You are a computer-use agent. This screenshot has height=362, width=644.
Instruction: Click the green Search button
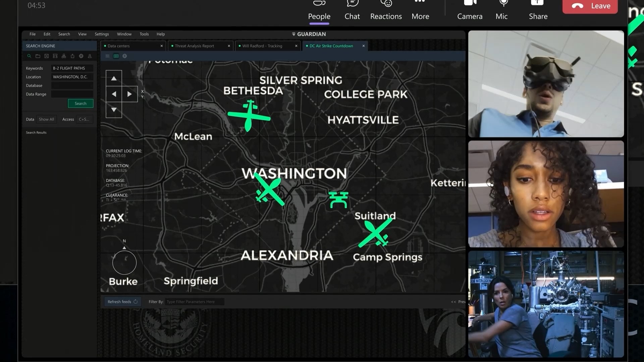[x=80, y=104]
